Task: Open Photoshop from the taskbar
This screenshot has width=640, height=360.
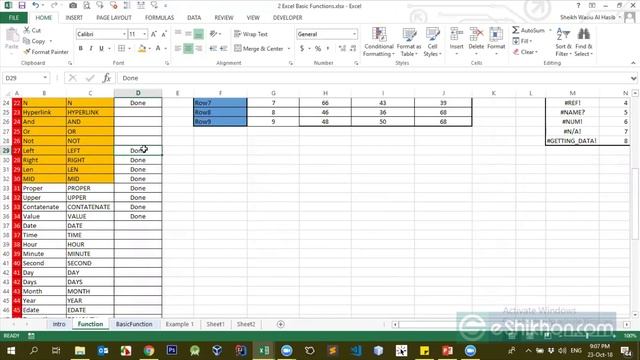Action: click(x=172, y=350)
